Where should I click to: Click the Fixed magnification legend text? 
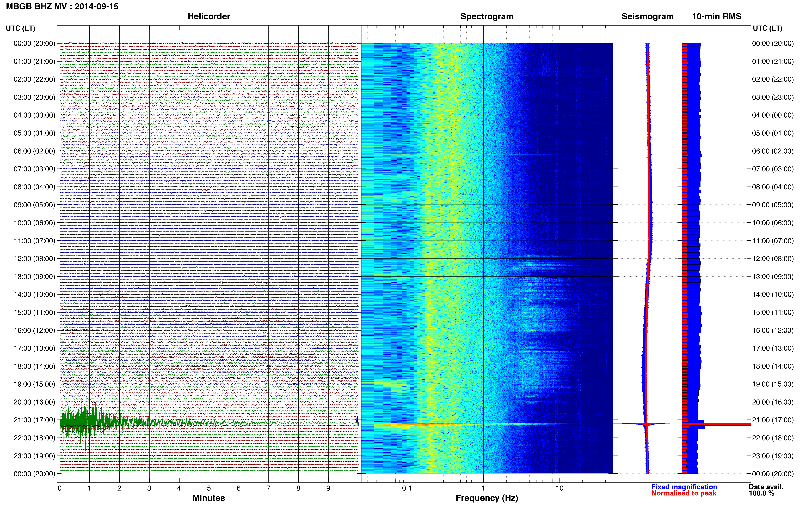coord(684,487)
